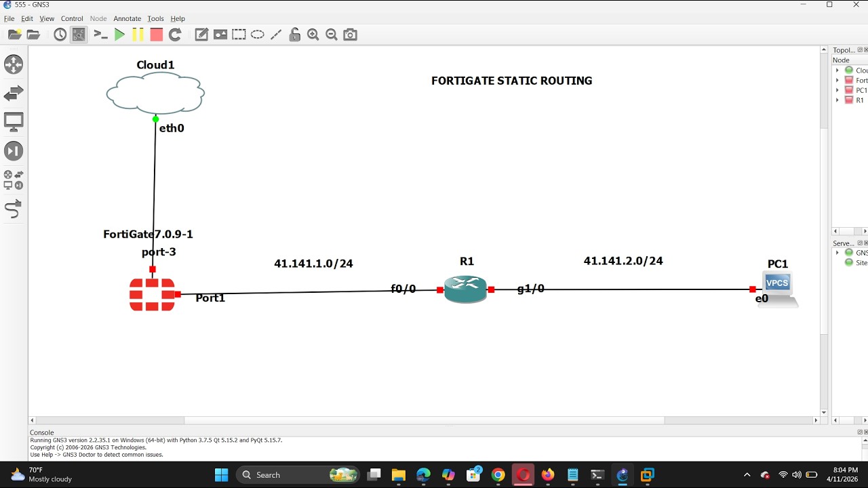
Task: Open the weather widget
Action: (x=41, y=474)
